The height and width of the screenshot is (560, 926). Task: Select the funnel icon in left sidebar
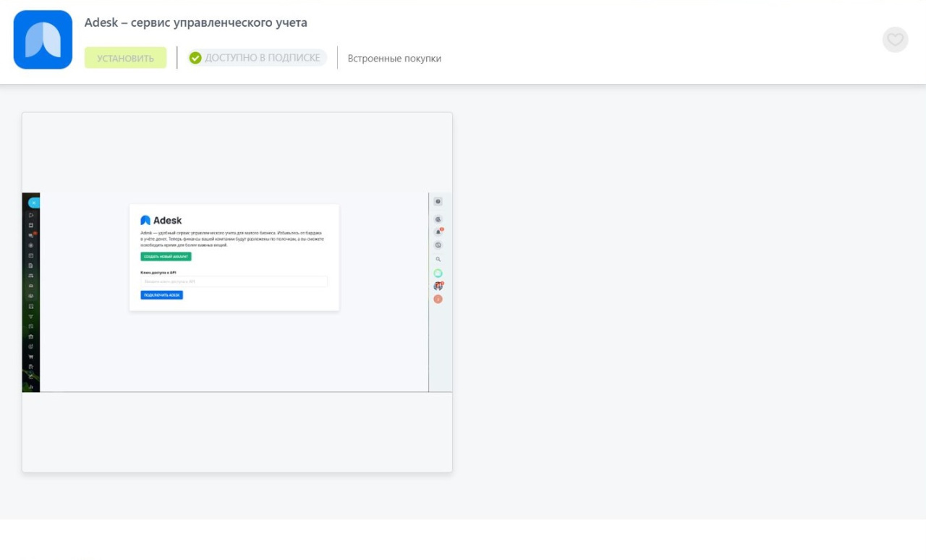coord(31,317)
